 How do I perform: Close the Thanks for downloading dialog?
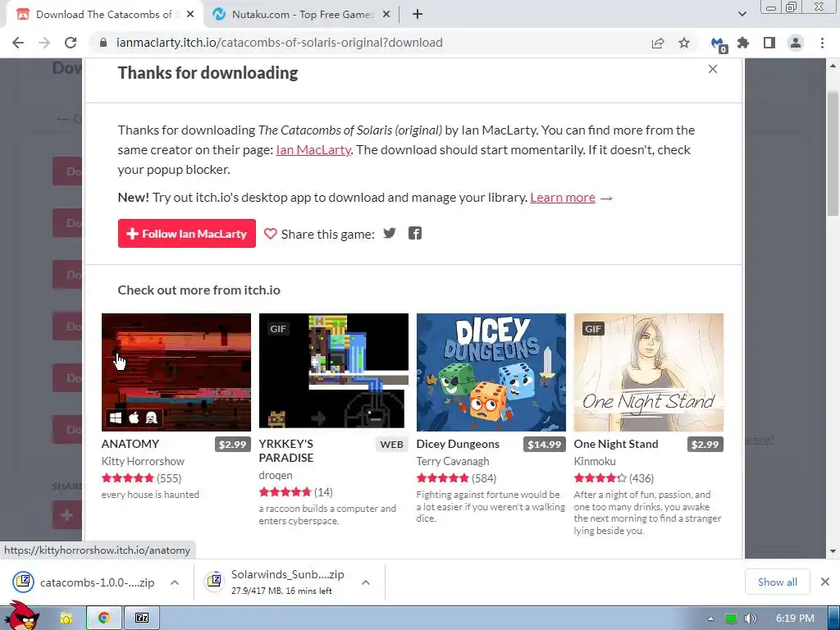[x=713, y=69]
